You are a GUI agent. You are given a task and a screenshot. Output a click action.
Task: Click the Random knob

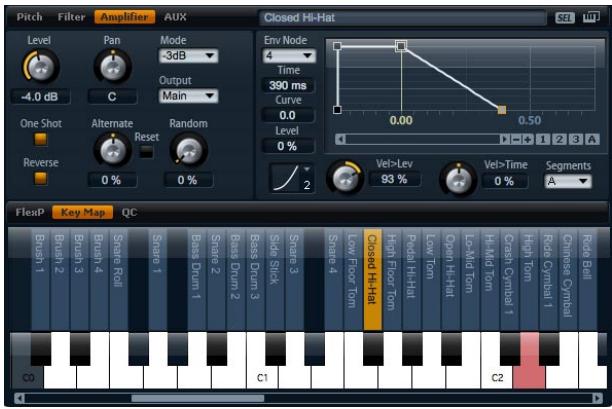(x=189, y=150)
